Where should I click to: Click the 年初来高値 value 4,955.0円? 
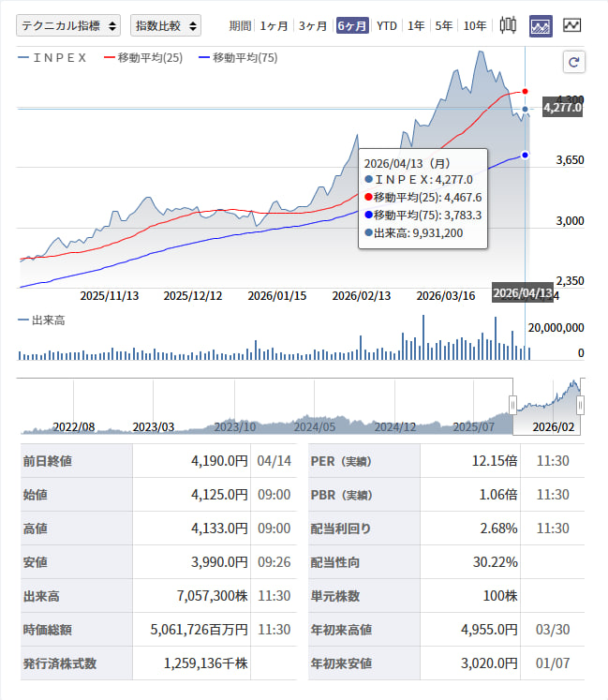(x=489, y=630)
